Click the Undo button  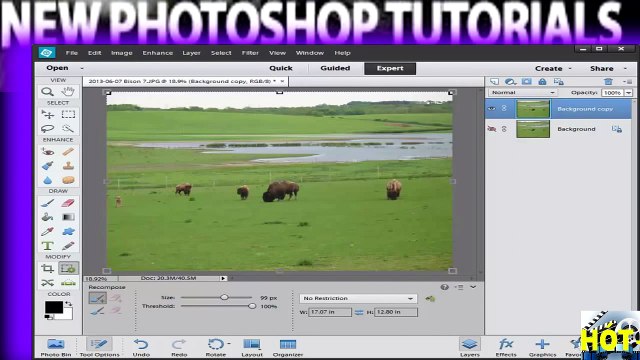click(x=141, y=347)
